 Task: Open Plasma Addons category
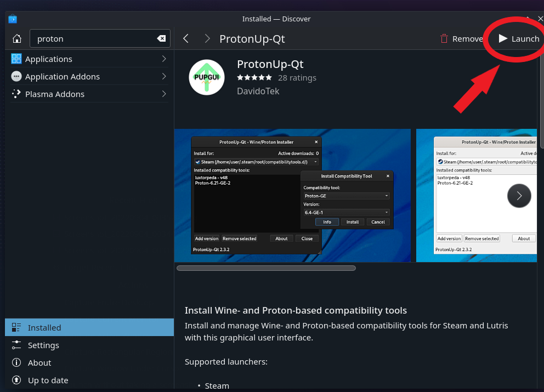pos(89,94)
